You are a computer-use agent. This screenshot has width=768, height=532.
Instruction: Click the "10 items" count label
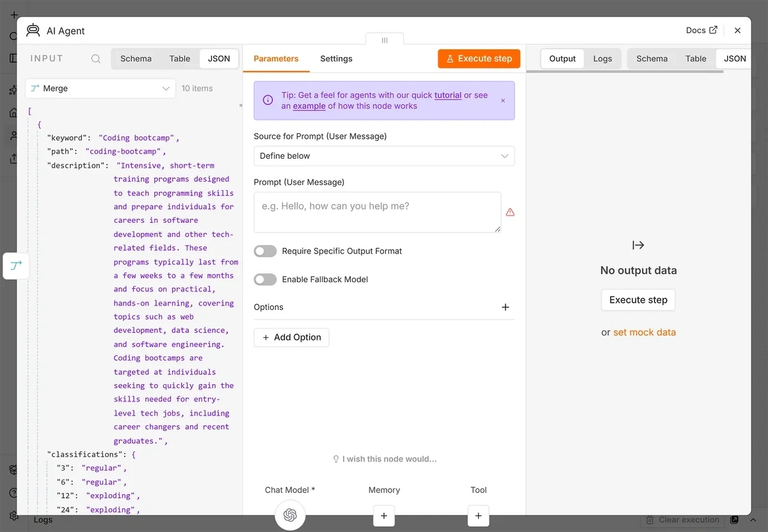[x=197, y=88]
